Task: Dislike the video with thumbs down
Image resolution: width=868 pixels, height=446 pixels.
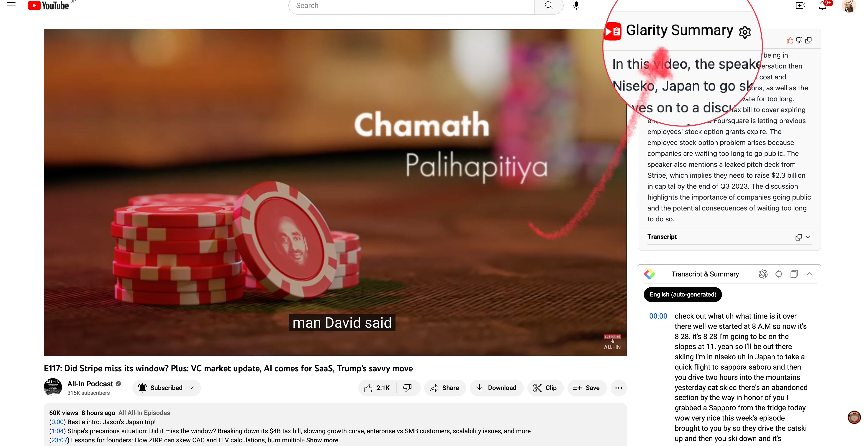Action: [x=408, y=388]
